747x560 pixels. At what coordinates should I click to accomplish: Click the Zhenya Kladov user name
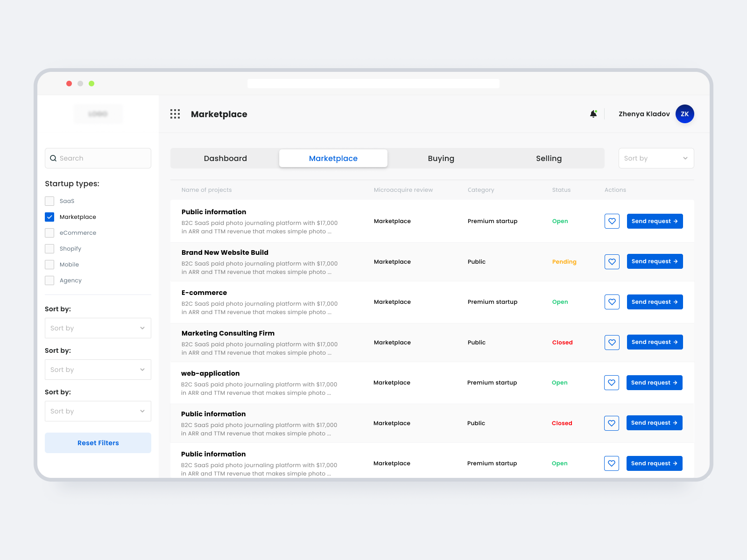point(644,114)
